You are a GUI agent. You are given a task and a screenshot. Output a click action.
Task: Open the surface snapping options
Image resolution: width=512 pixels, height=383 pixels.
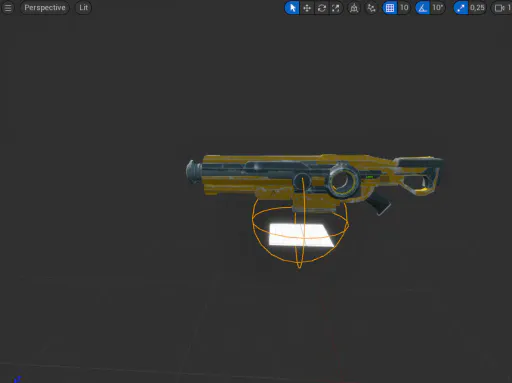pos(371,8)
